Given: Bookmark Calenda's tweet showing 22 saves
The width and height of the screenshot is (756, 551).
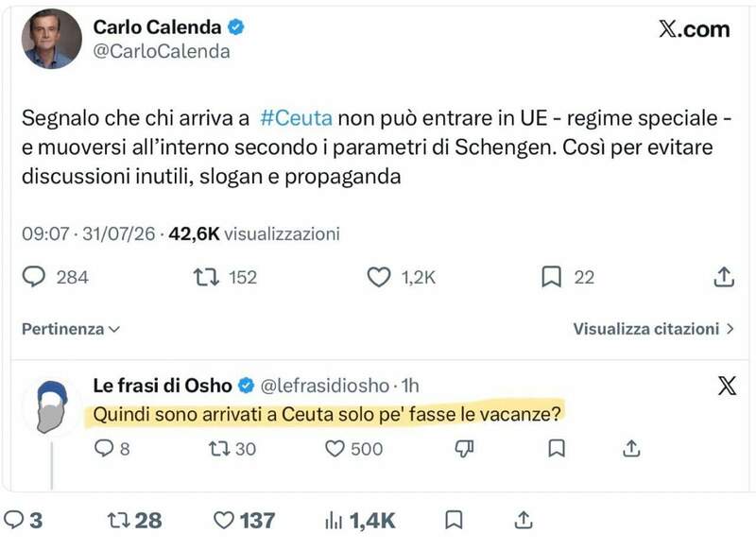Looking at the screenshot, I should [x=552, y=277].
